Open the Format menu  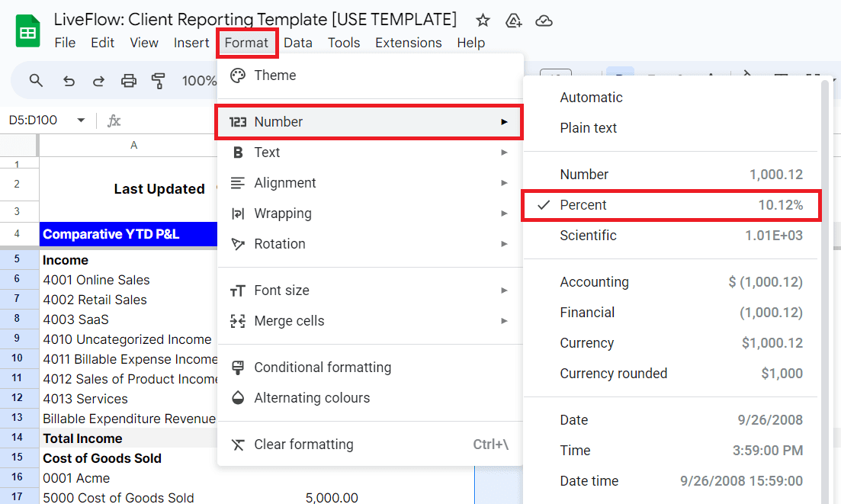[x=247, y=43]
